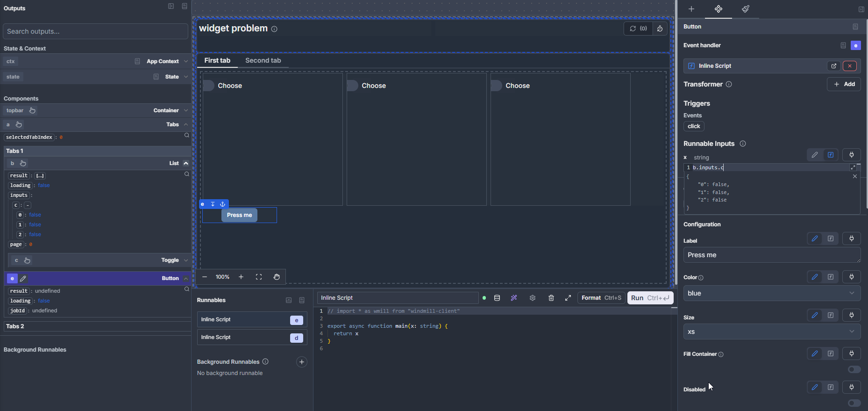Click info icon next to Runnable Inputs
The image size is (868, 411).
tap(743, 144)
